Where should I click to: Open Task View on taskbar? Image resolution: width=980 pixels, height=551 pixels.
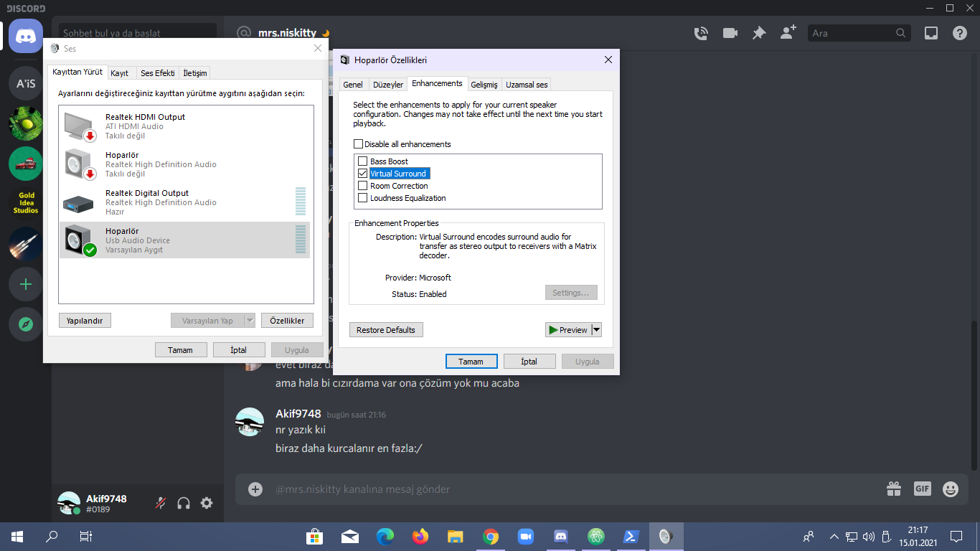[86, 537]
